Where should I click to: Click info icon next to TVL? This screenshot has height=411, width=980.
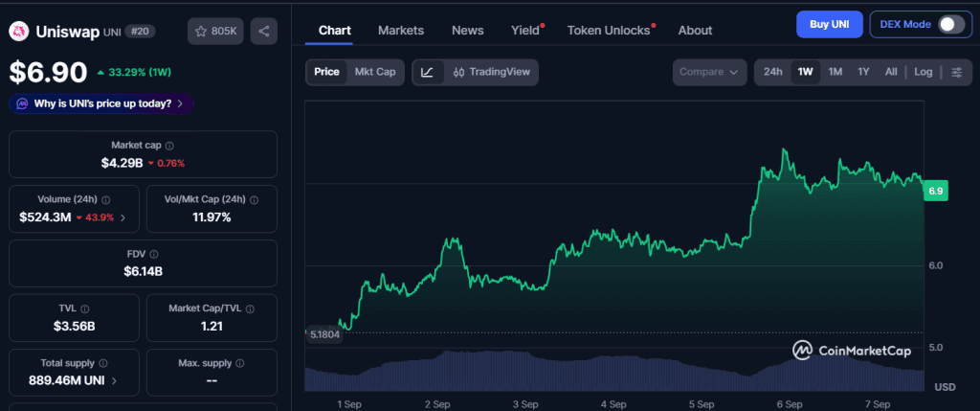click(x=85, y=309)
